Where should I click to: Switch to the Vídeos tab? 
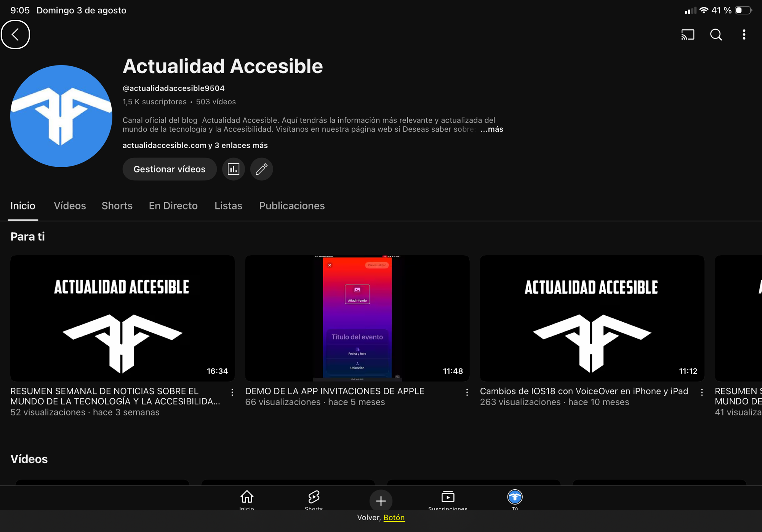(x=70, y=206)
